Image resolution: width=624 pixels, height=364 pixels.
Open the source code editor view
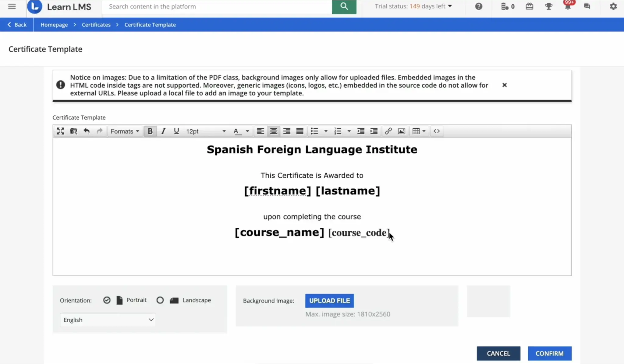(x=436, y=131)
